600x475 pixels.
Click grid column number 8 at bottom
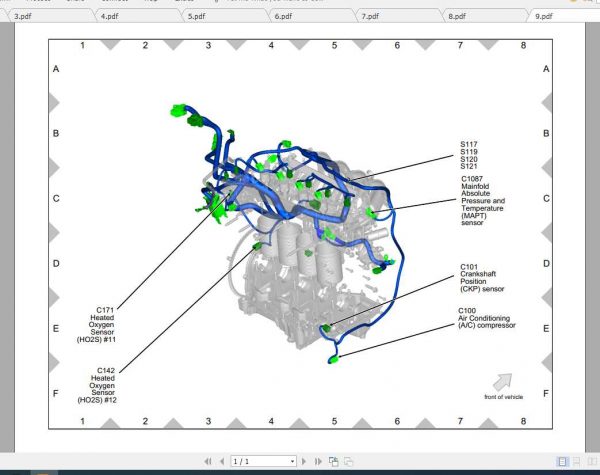[523, 421]
